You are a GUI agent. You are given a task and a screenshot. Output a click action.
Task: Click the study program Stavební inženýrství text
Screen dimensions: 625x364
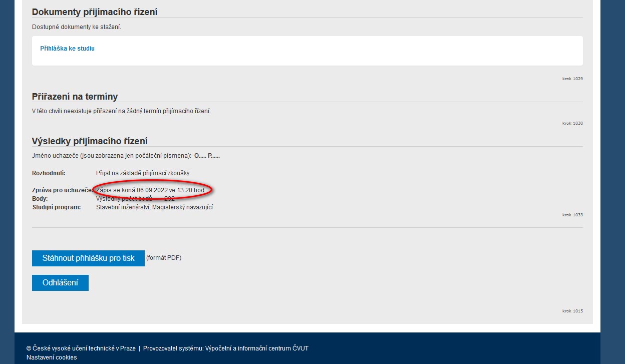(x=154, y=207)
